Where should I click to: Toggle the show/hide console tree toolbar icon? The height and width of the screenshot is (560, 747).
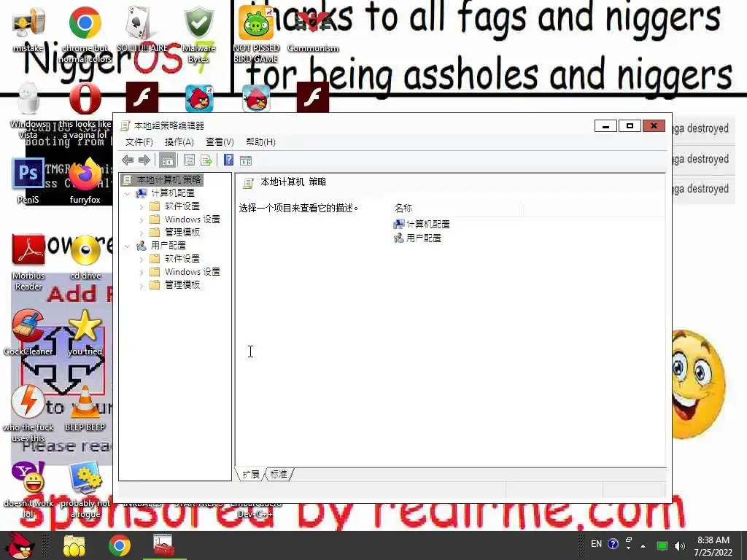(167, 160)
